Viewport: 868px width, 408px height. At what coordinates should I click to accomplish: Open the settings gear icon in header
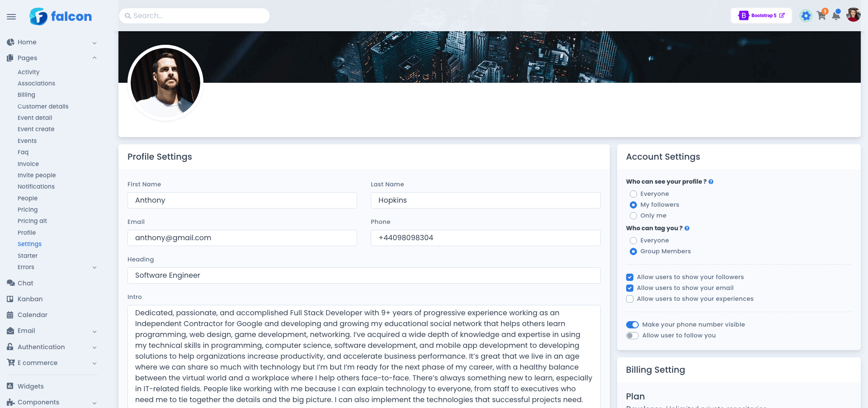[806, 16]
